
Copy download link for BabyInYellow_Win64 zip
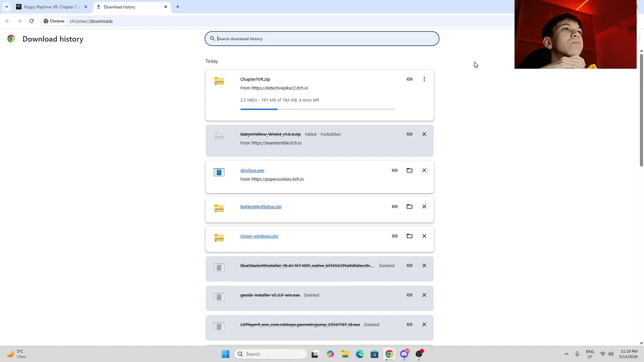click(x=410, y=134)
